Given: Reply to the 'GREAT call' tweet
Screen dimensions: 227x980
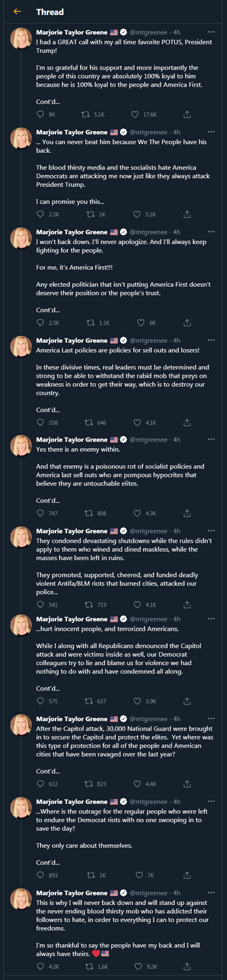Looking at the screenshot, I should coord(41,115).
